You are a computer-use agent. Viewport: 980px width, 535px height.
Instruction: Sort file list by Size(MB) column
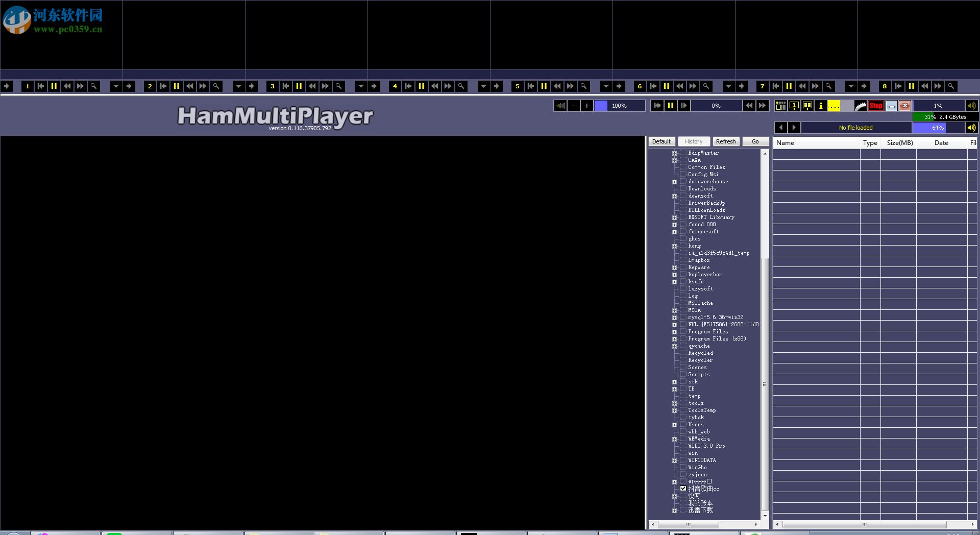[x=899, y=143]
